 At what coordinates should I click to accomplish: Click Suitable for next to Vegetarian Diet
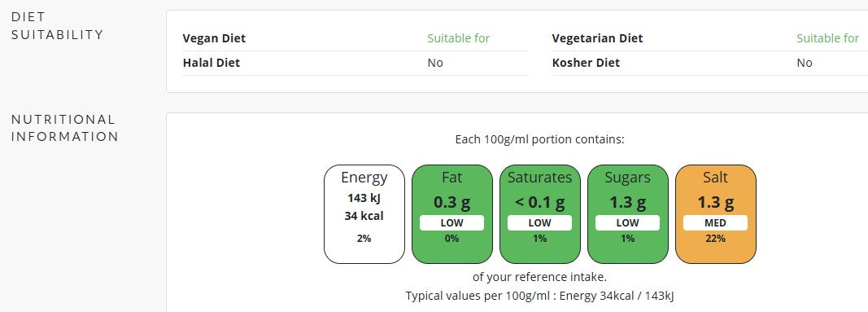click(827, 38)
